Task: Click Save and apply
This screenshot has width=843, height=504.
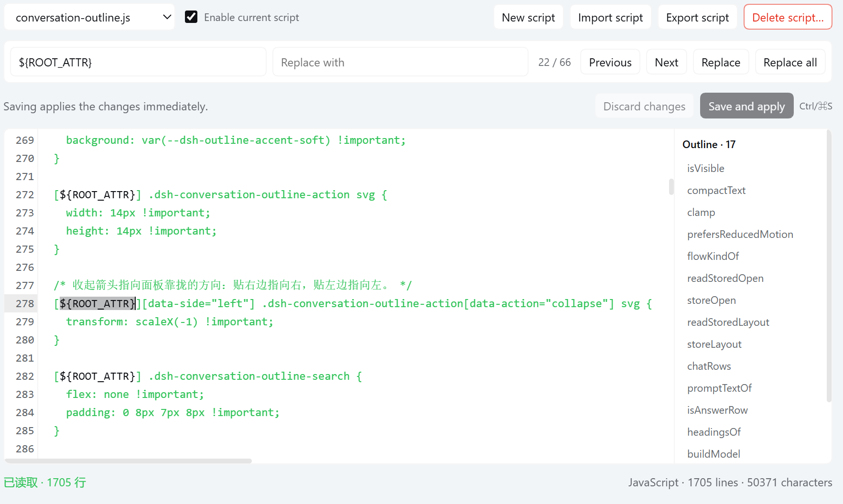Action: coord(746,106)
